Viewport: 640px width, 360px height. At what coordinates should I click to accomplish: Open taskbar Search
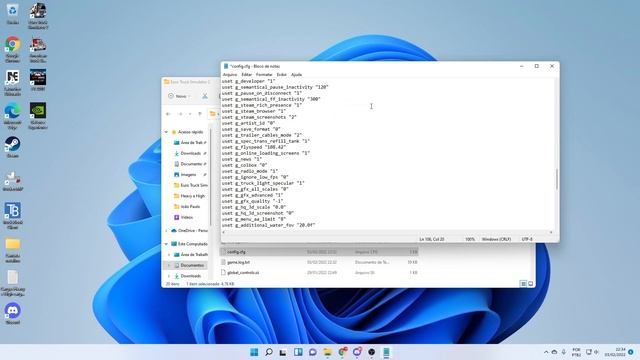(269, 352)
